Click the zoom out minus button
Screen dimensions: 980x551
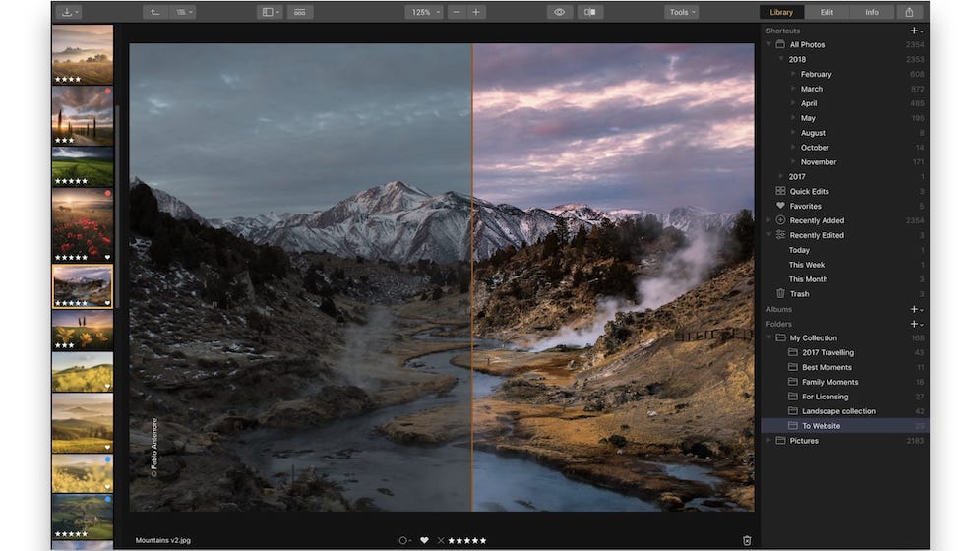[x=456, y=12]
